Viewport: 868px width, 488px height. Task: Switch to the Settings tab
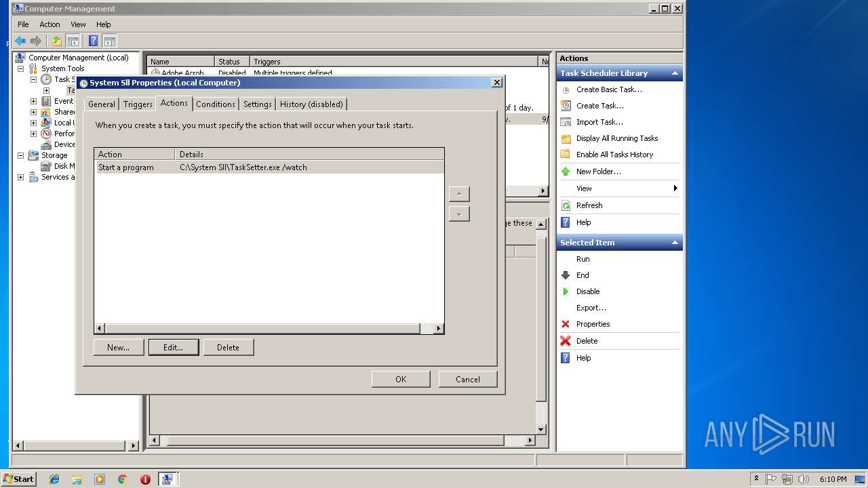tap(258, 104)
